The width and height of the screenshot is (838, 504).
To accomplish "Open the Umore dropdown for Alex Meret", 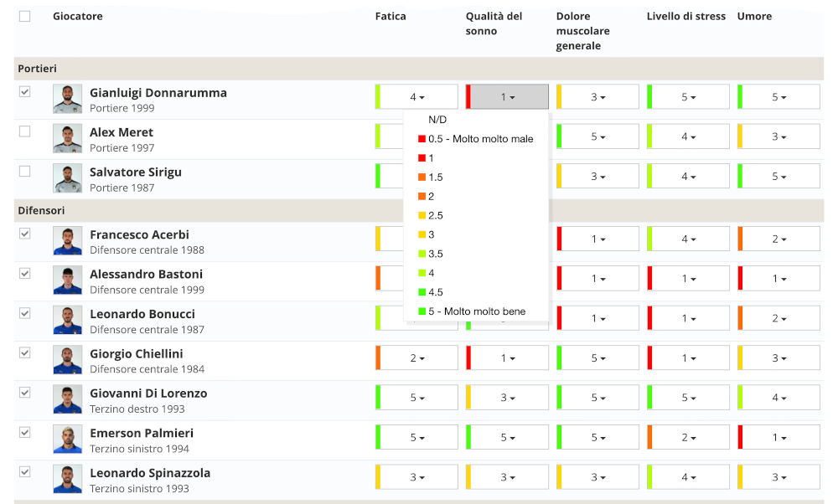I will tap(778, 136).
